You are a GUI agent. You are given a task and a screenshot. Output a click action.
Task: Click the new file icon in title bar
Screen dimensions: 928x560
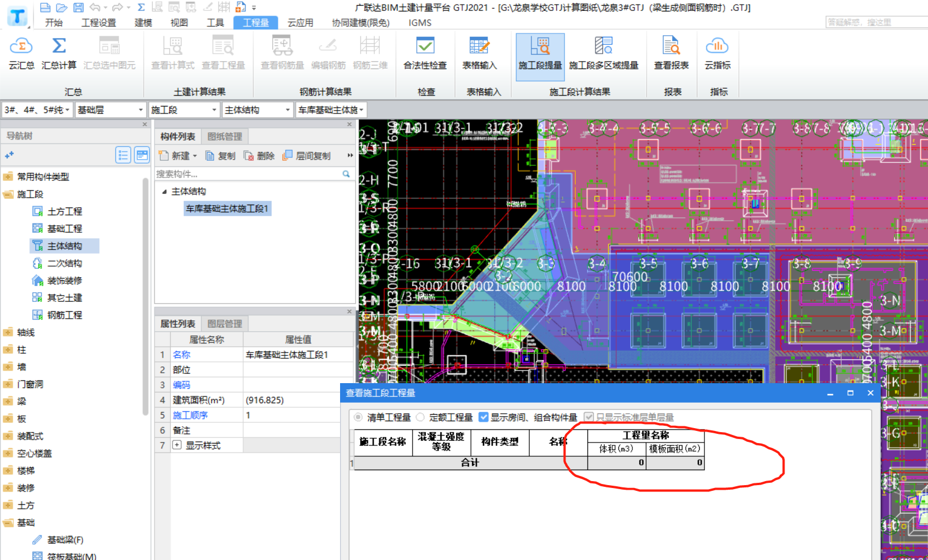pyautogui.click(x=45, y=7)
